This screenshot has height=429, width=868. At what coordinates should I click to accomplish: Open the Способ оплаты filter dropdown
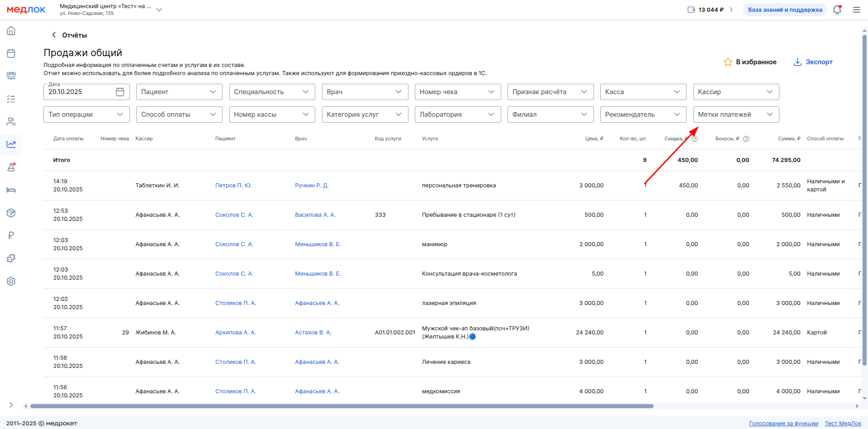[x=179, y=114]
